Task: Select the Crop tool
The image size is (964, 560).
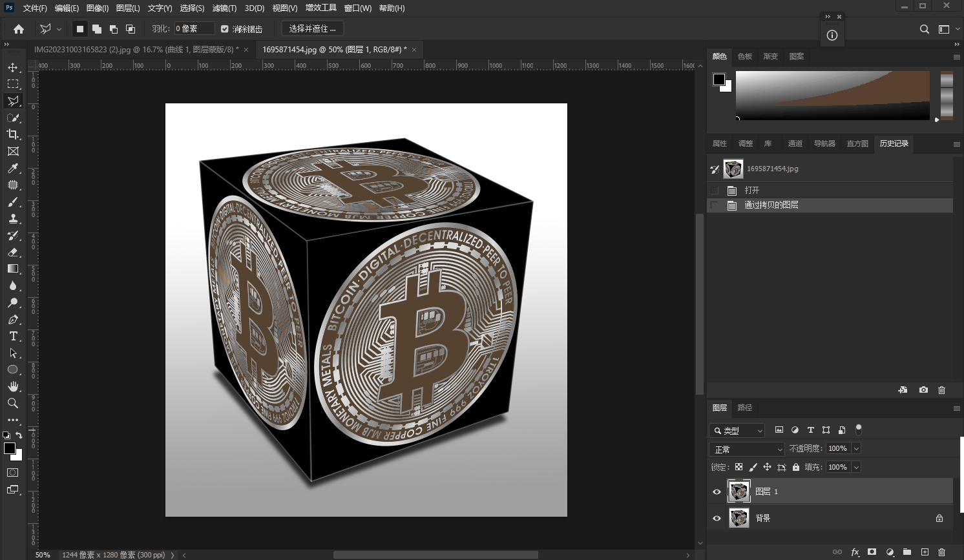Action: (13, 134)
